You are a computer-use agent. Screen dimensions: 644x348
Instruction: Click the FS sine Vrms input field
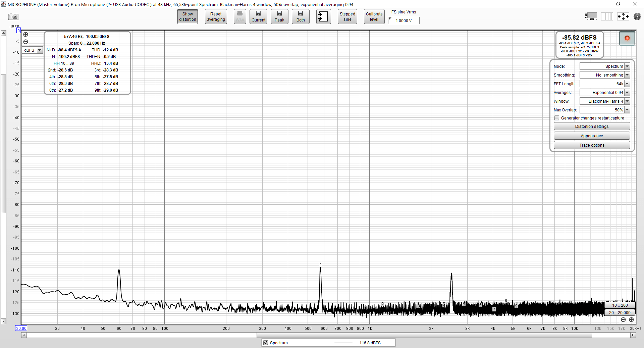coord(404,20)
